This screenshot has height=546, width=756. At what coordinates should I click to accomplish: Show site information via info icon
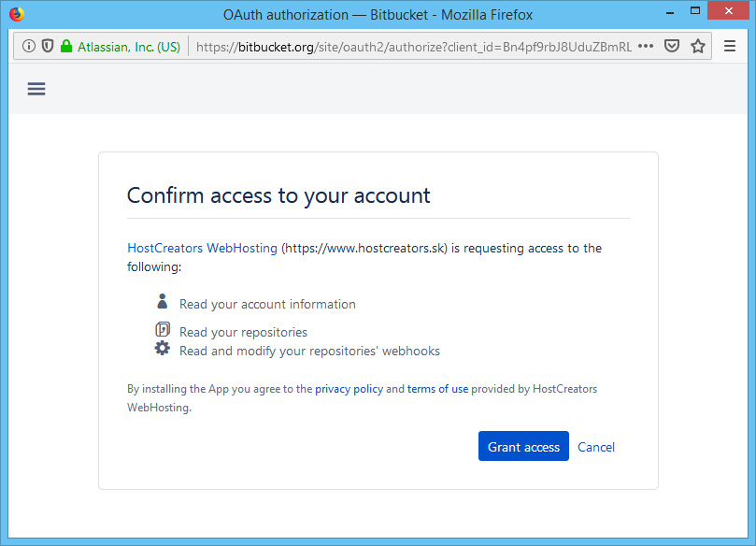click(29, 47)
